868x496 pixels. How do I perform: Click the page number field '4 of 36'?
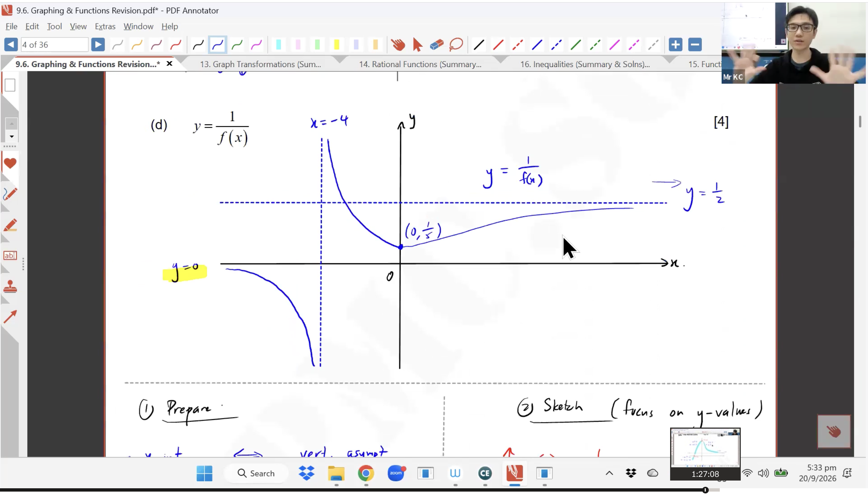pos(54,45)
